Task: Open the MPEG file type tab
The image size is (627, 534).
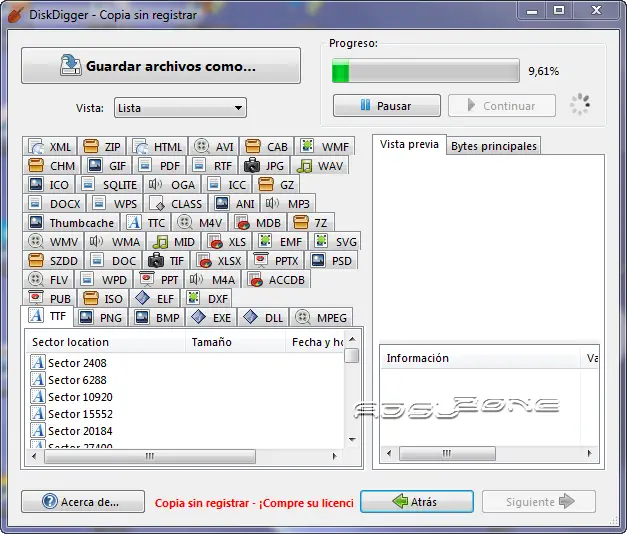Action: [321, 318]
